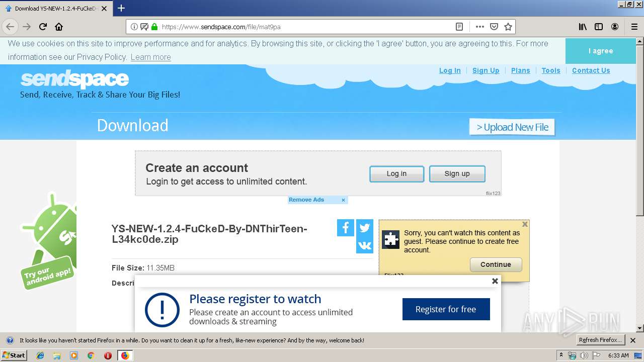Image resolution: width=644 pixels, height=362 pixels.
Task: Click the taskbar clock 6:33 AM
Action: (618, 355)
